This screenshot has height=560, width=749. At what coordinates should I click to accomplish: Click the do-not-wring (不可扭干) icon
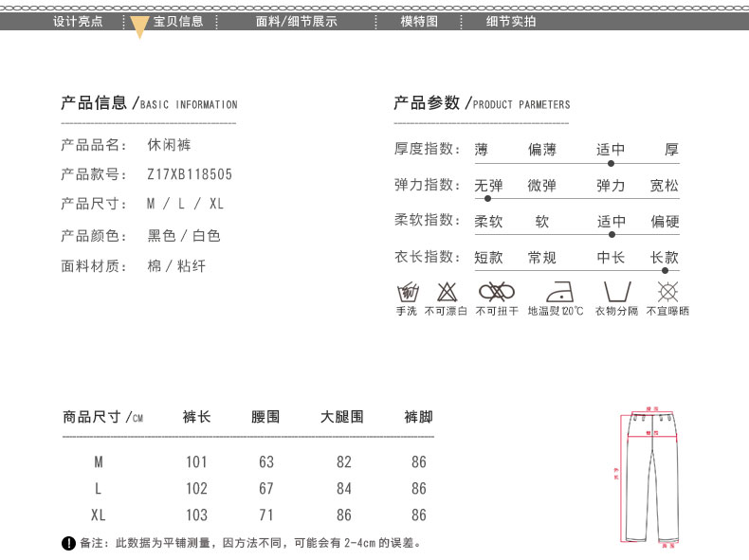pos(497,292)
